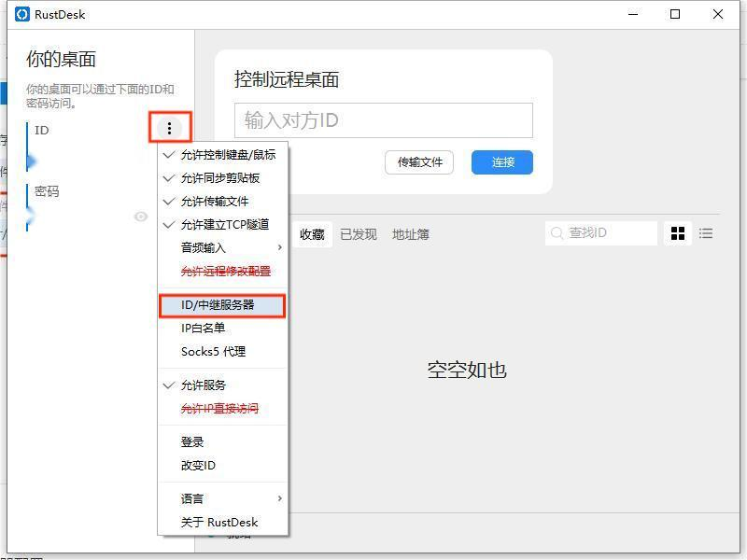
Task: Close the RustDesk window
Action: point(718,14)
